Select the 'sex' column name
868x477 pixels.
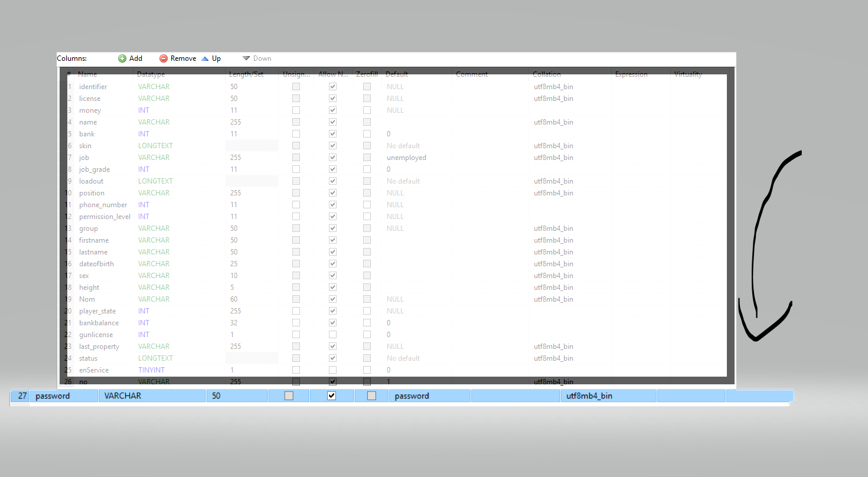coord(84,276)
